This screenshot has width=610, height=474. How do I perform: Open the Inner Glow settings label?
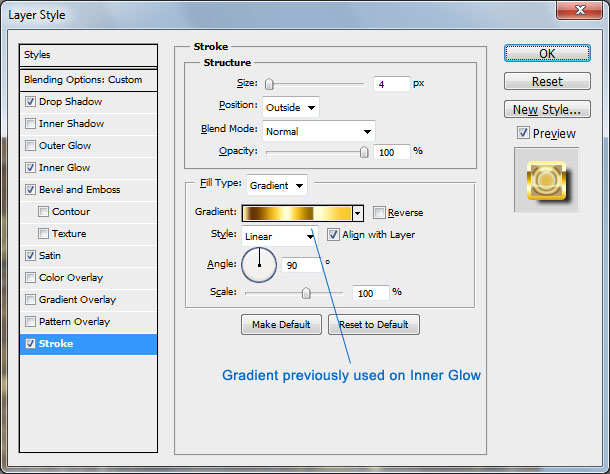point(65,167)
